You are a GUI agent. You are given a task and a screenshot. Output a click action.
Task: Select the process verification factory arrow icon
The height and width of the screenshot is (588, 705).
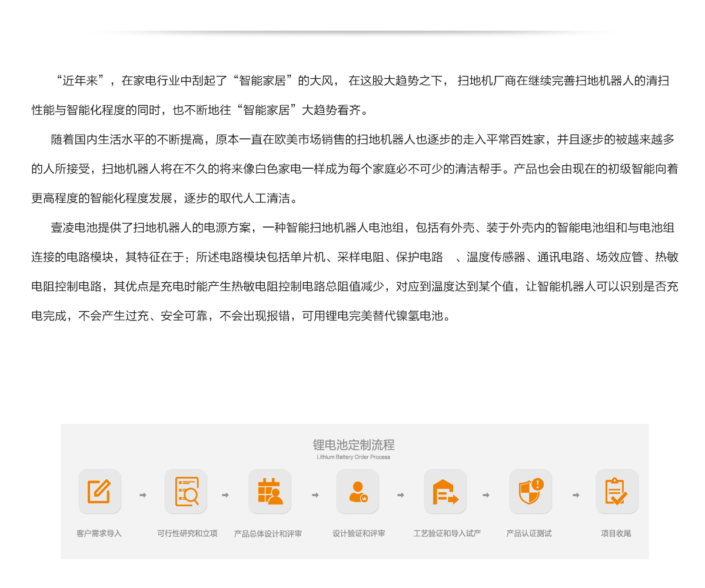(x=445, y=492)
